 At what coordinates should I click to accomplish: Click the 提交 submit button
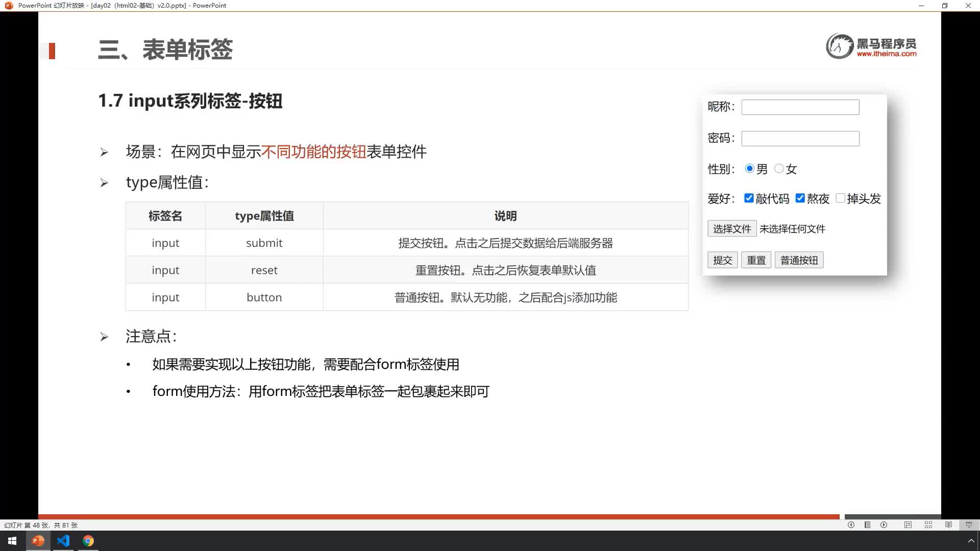(x=723, y=260)
